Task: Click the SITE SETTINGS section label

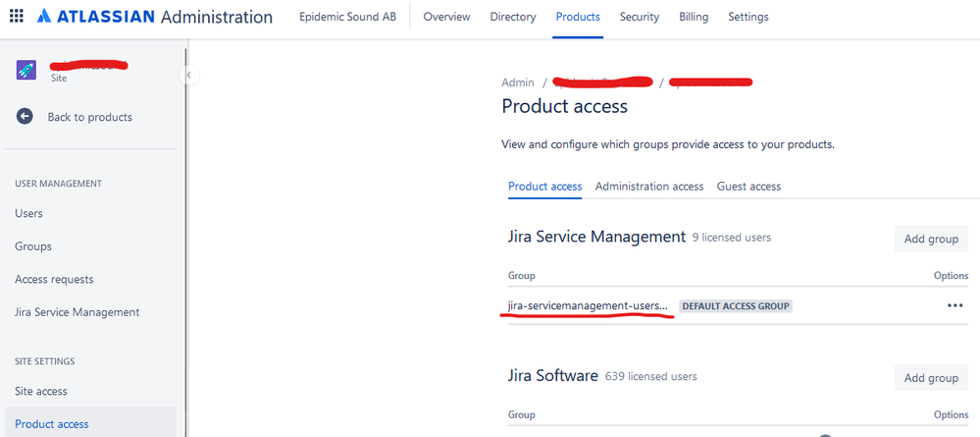Action: (x=45, y=361)
